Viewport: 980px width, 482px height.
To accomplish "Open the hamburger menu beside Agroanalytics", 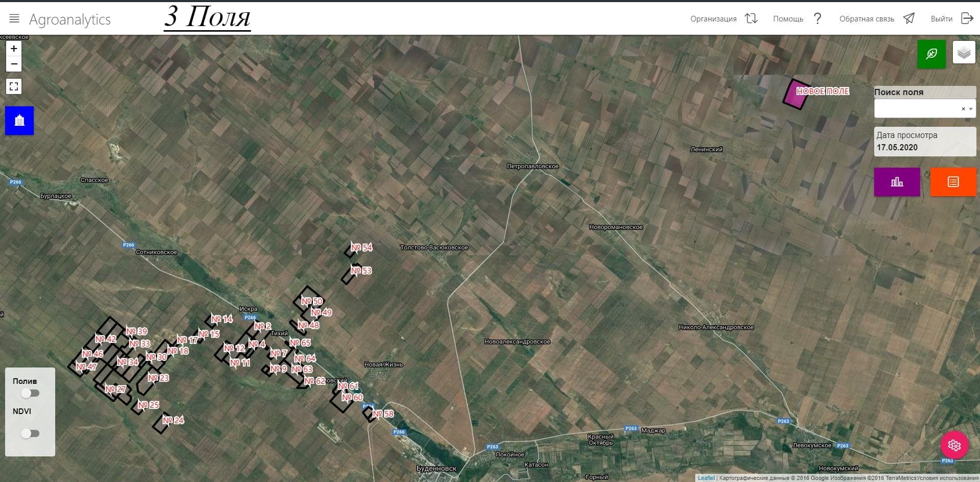I will 14,19.
